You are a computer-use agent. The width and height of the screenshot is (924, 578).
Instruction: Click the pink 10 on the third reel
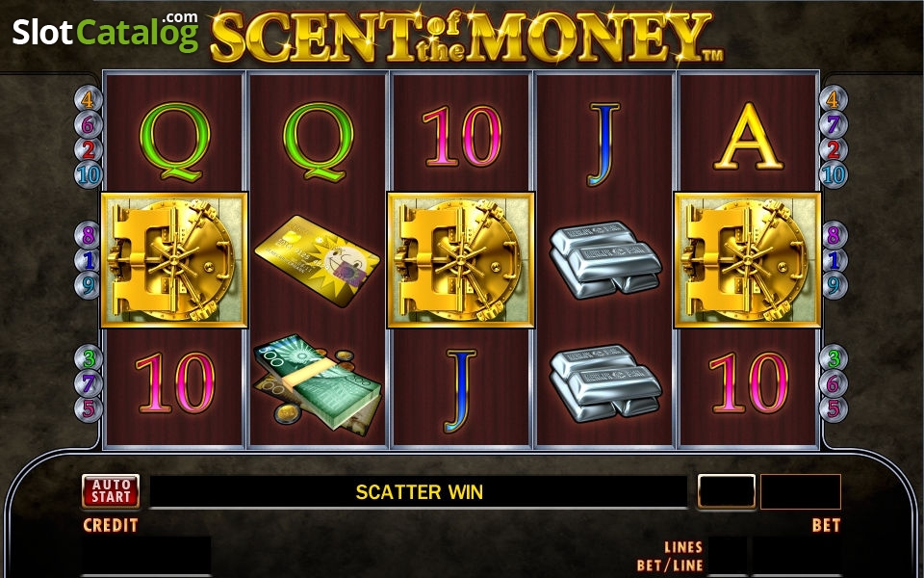click(x=461, y=136)
